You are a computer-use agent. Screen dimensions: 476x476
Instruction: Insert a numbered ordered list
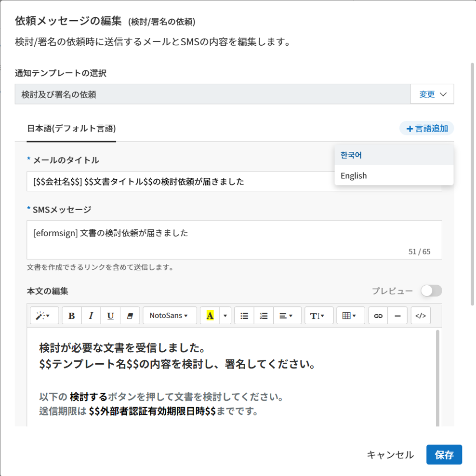pos(264,316)
